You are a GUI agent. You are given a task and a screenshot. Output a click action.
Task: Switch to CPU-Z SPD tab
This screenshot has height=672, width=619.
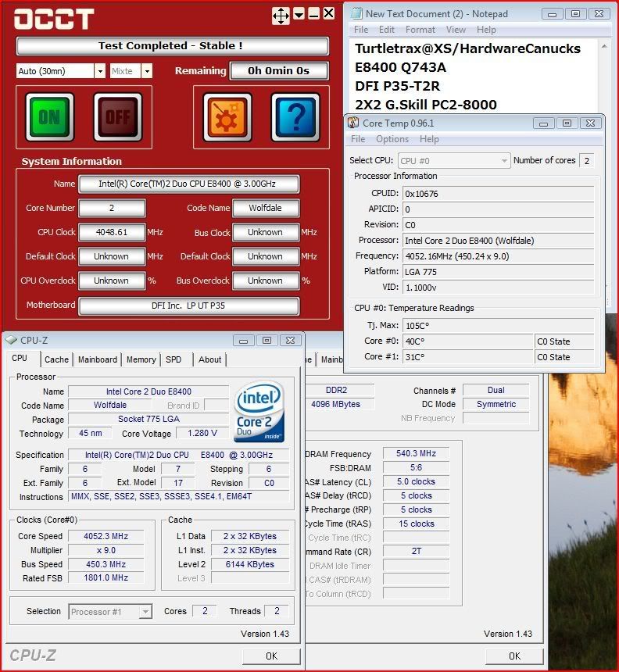[x=174, y=359]
